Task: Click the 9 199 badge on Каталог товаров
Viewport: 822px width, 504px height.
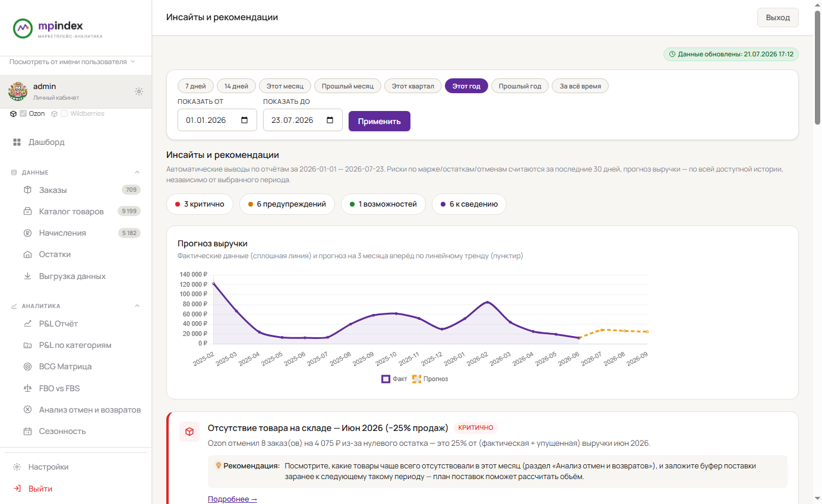Action: click(129, 211)
